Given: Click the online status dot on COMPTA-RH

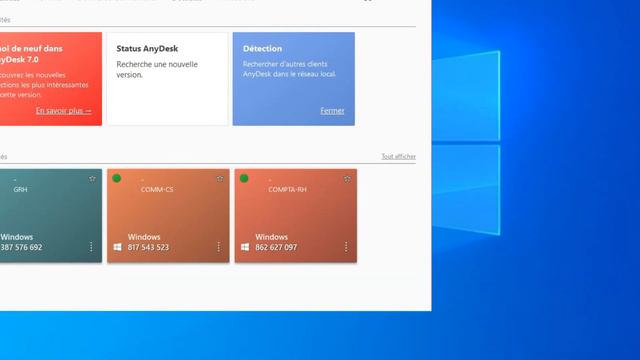Looking at the screenshot, I should 244,178.
